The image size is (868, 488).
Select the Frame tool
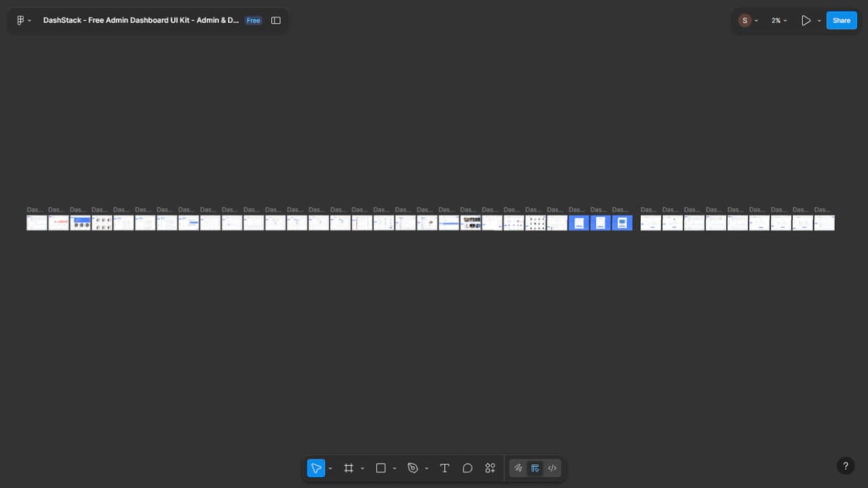click(348, 468)
